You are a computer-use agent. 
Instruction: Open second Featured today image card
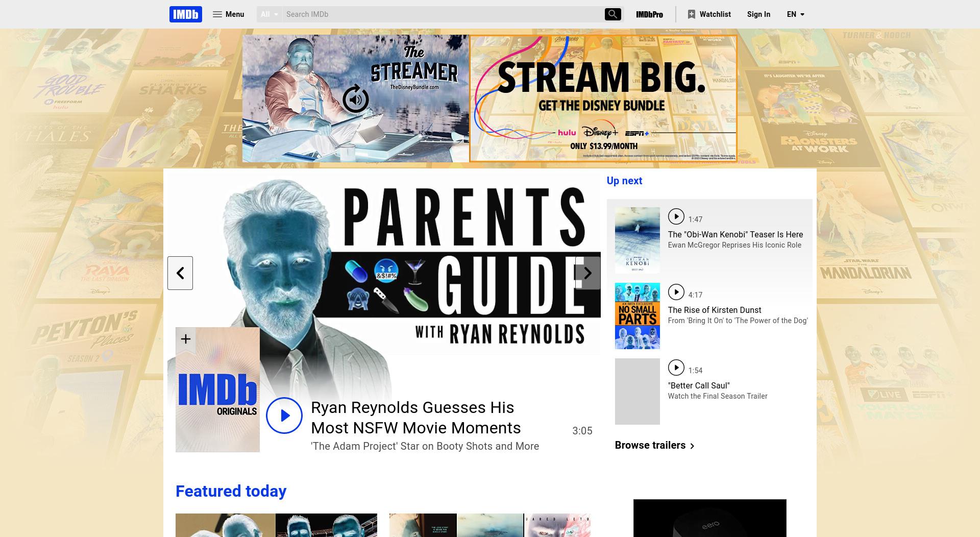[x=490, y=525]
